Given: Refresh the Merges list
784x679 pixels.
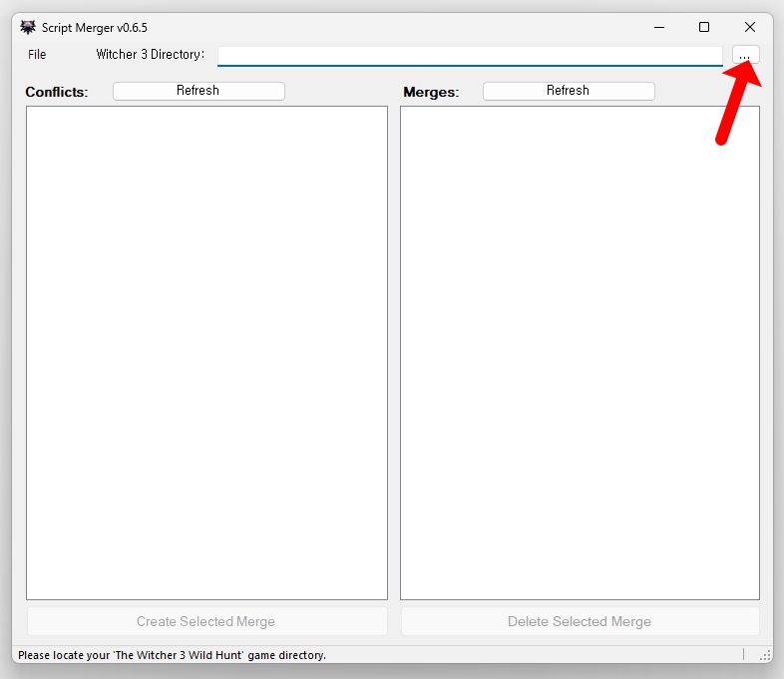Looking at the screenshot, I should (569, 91).
